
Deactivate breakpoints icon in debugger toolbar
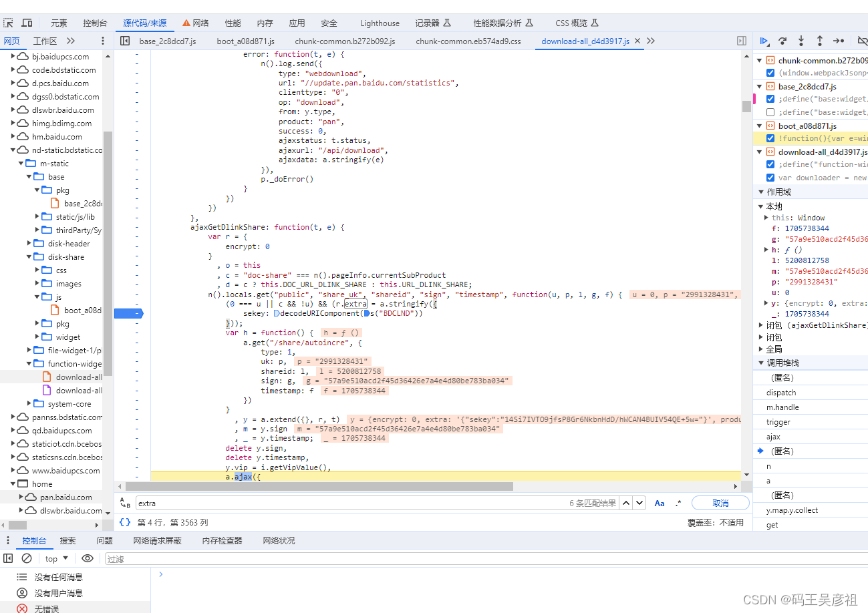[862, 41]
